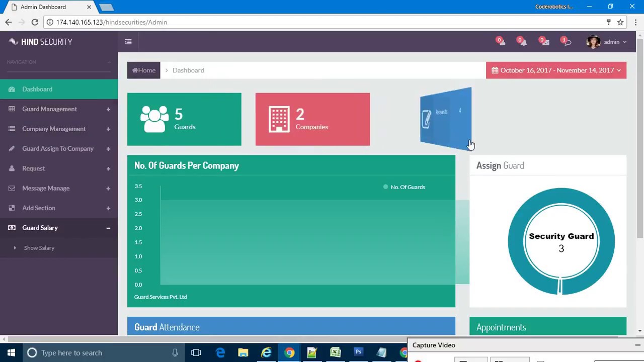Go back in Chrome browser
The image size is (644, 362).
(8, 22)
